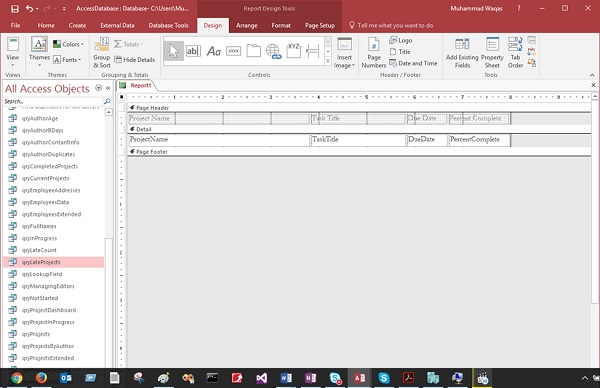Image resolution: width=600 pixels, height=388 pixels.
Task: Open the File tab
Action: tap(15, 25)
